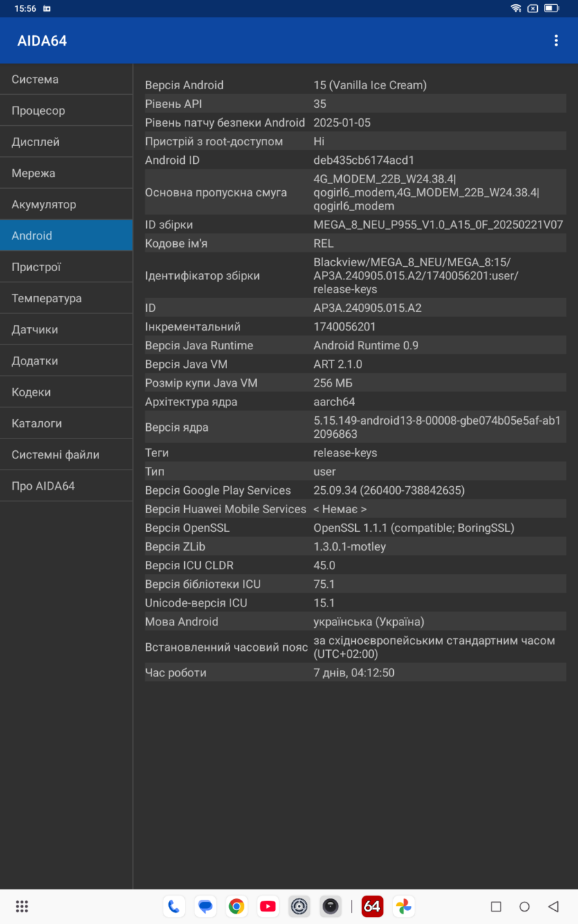Tap the Встановленний часовий пояс label
This screenshot has width=578, height=924.
(x=226, y=647)
